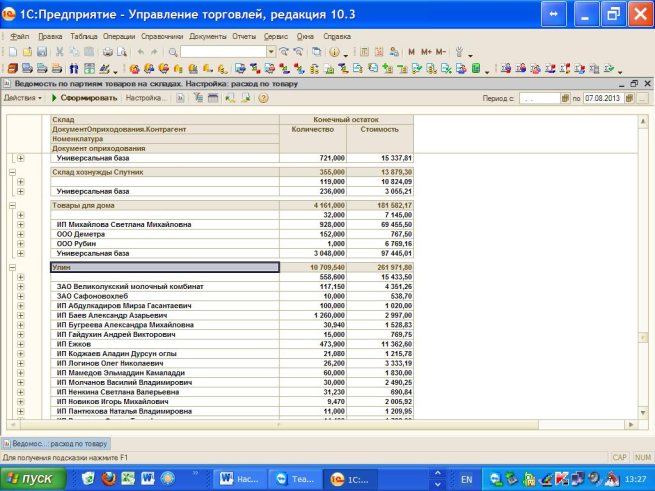Image resolution: width=655 pixels, height=491 pixels.
Task: Click the Print printer icon
Action: click(x=108, y=52)
